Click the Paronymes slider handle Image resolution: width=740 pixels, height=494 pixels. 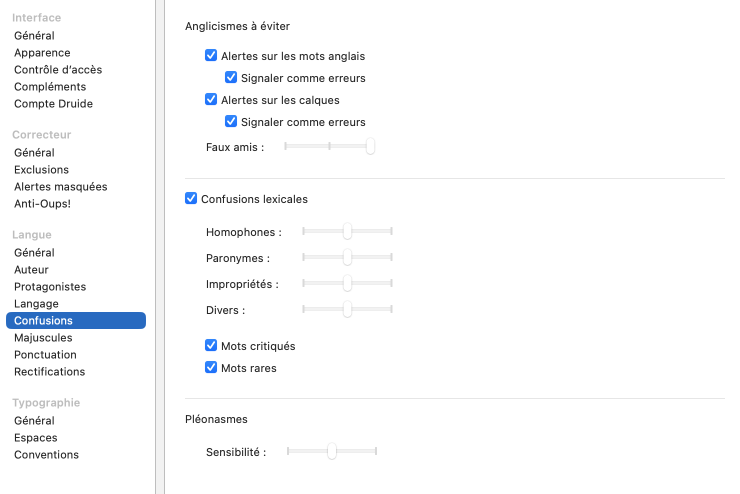tap(347, 258)
